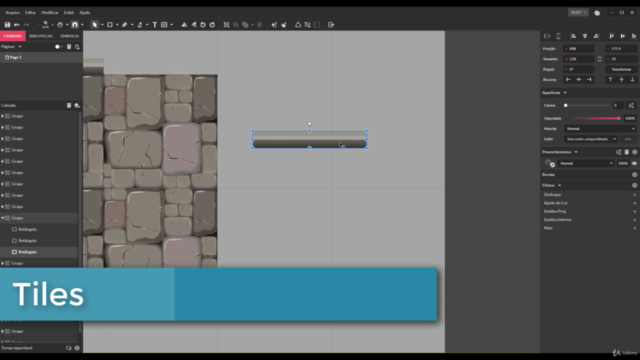Open the Mesclar blend mode dropdown
640x360 pixels.
pyautogui.click(x=600, y=129)
